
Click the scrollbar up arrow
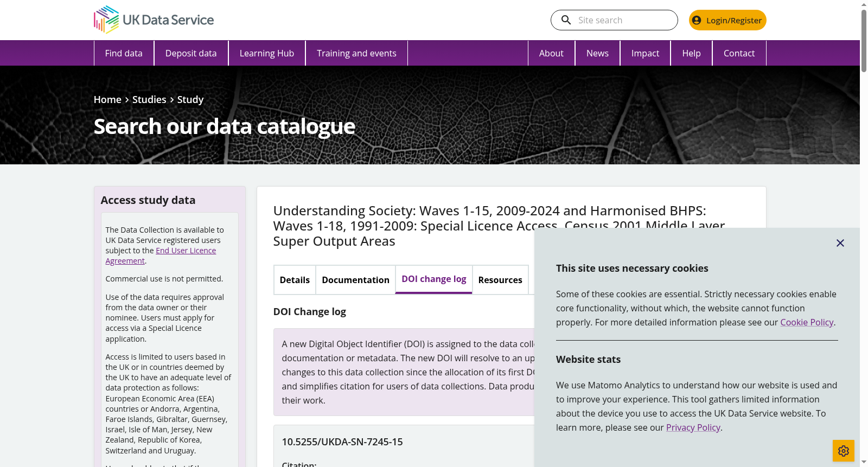point(864,4)
